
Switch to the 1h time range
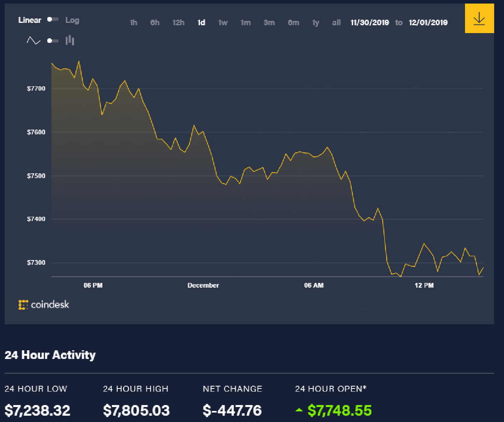point(133,22)
